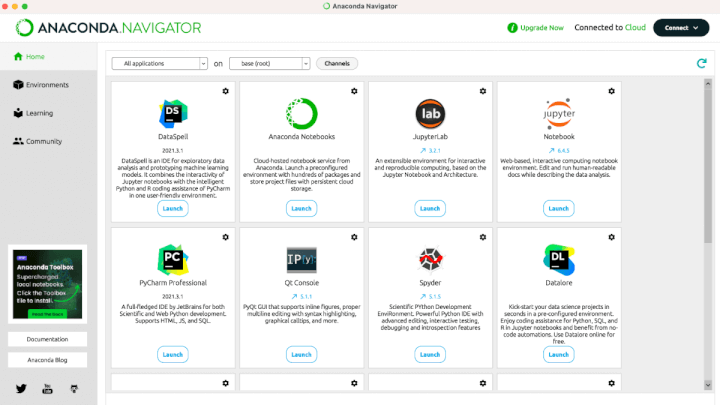Select the DataSpell version 2021.3.1 text
Screen dimensions: 720x405
(x=173, y=151)
